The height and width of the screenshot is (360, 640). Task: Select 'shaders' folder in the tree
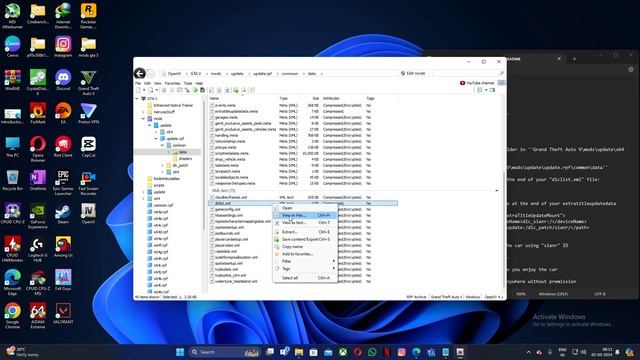point(185,159)
